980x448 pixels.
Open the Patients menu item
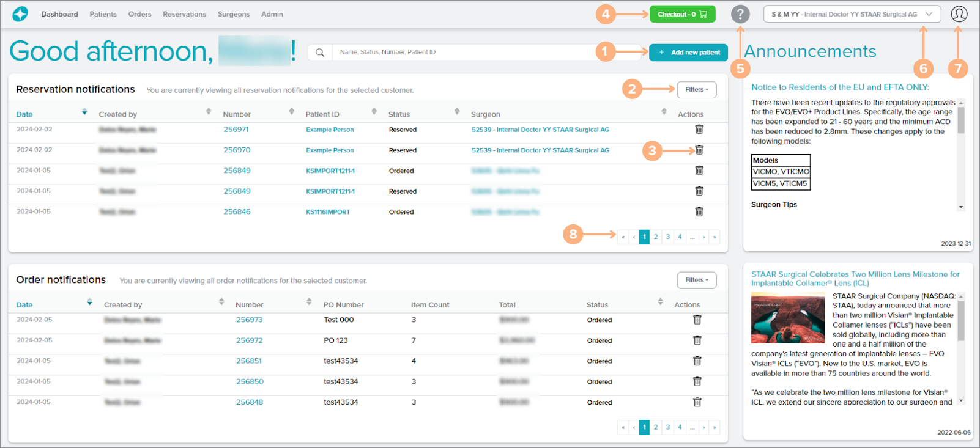(103, 14)
